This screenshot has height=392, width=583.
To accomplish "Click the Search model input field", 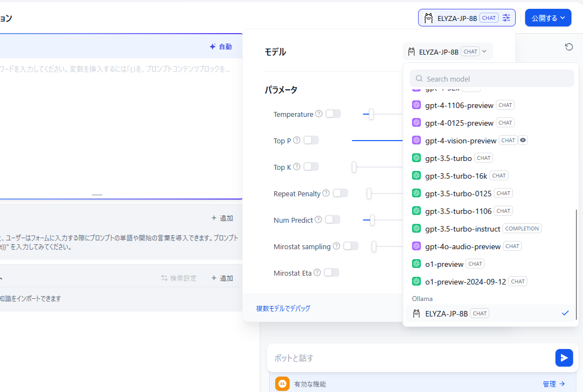I will pos(491,78).
